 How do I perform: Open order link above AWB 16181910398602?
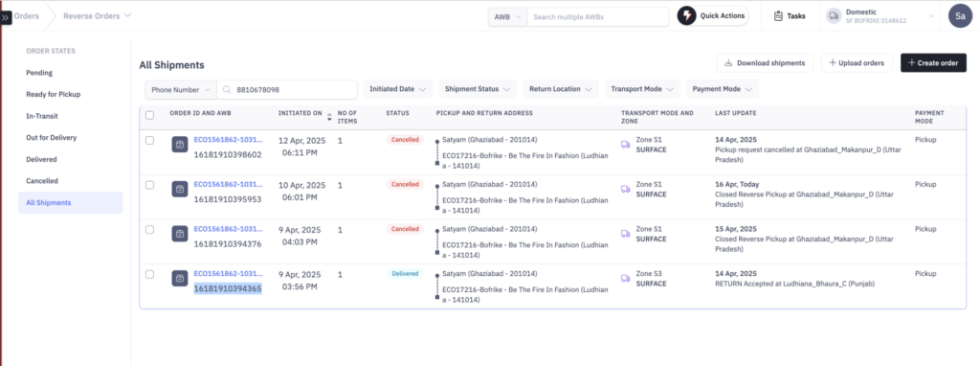(x=228, y=140)
